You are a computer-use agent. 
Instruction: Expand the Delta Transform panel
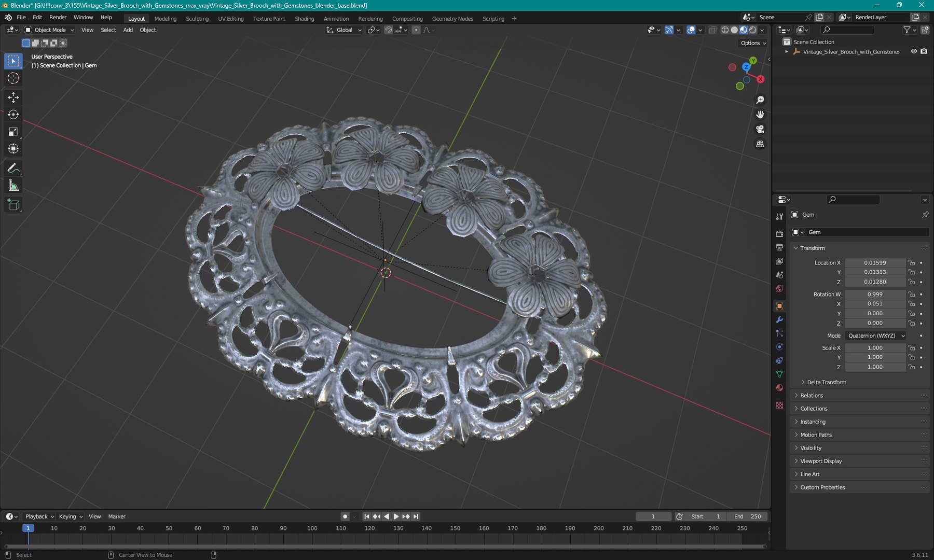[x=827, y=383]
